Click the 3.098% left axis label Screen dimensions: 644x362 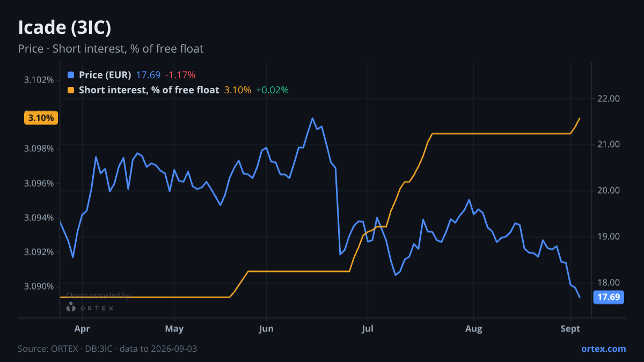(x=40, y=148)
